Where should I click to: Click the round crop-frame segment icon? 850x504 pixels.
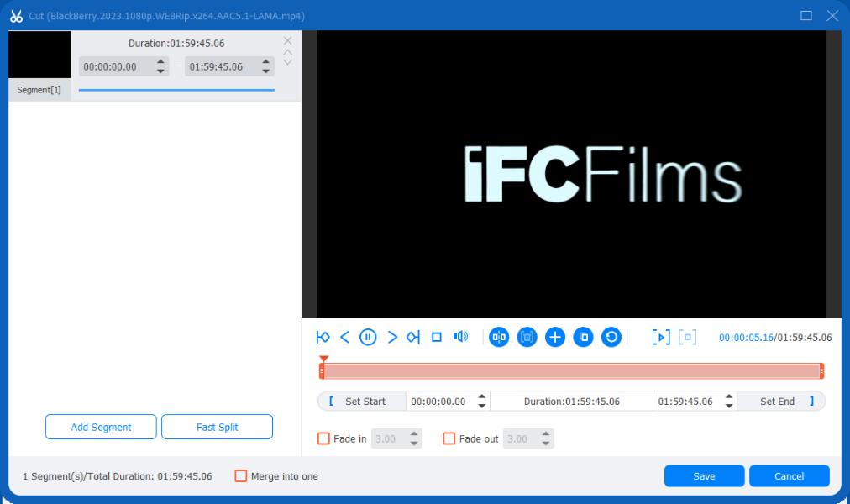(527, 337)
